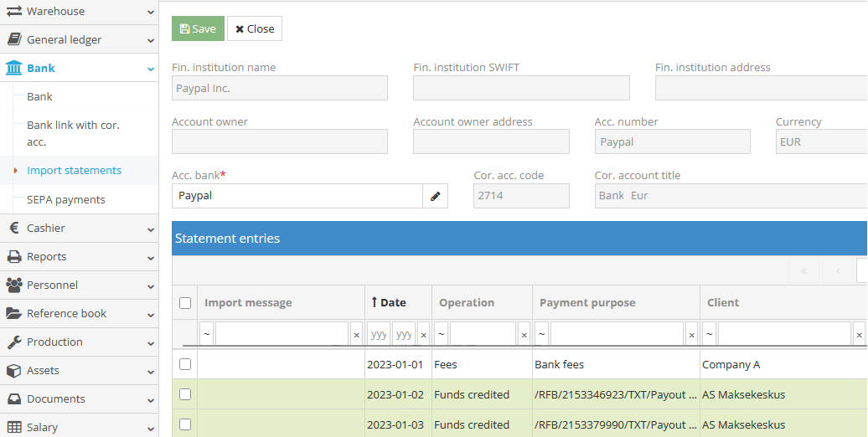
Task: Check the Bank fees row checkbox
Action: (185, 364)
